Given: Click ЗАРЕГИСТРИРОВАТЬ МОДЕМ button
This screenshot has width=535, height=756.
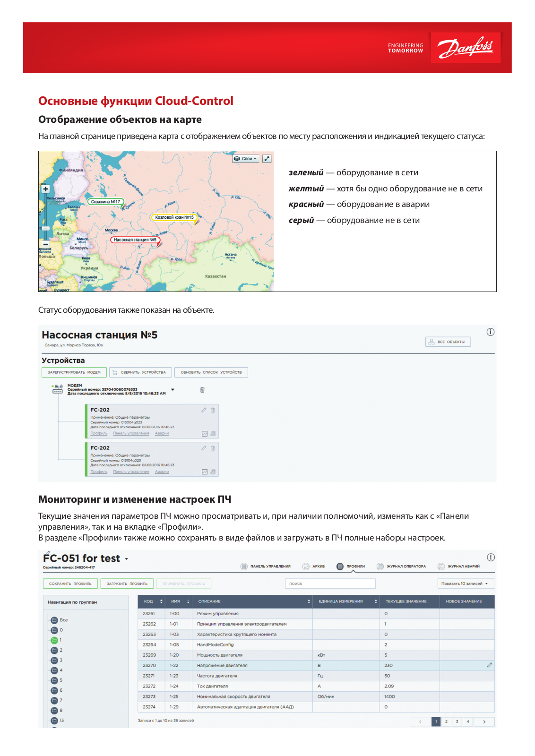Looking at the screenshot, I should 74,372.
